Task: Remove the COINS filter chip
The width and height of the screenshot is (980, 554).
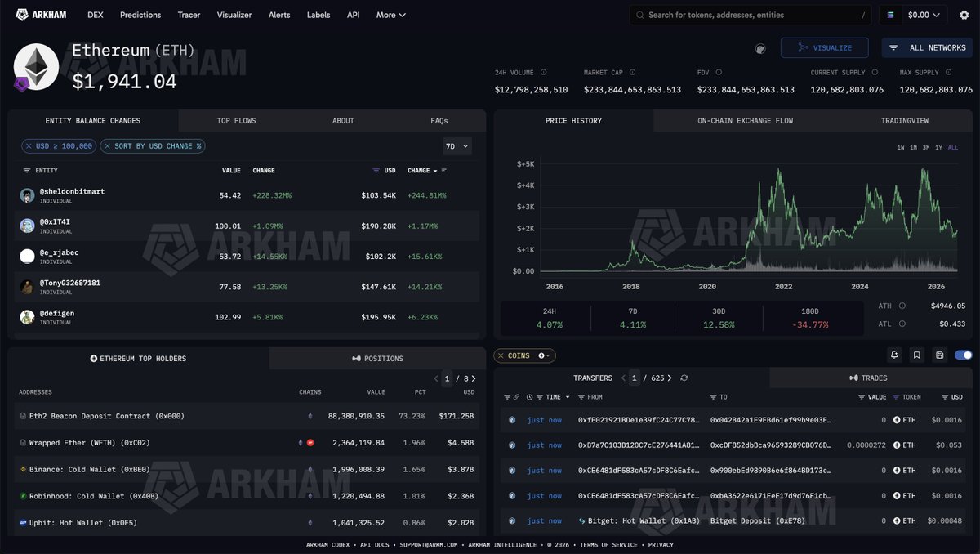Action: tap(501, 356)
